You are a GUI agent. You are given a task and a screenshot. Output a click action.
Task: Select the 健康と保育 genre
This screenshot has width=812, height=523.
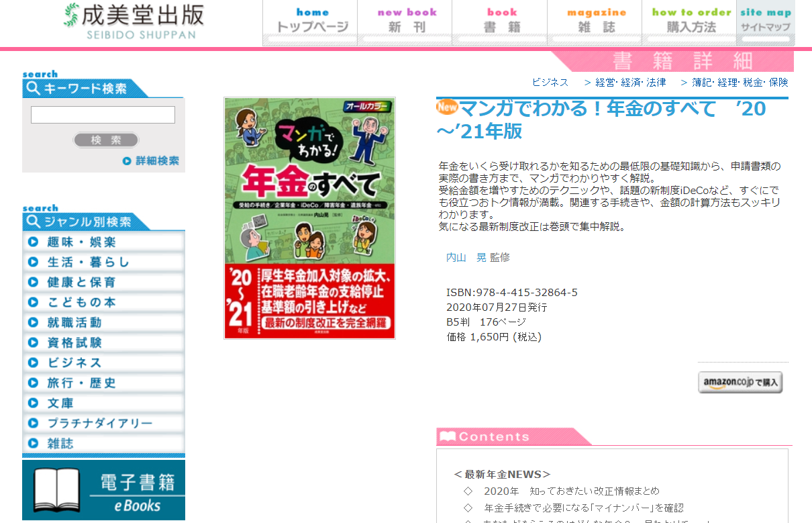coord(103,282)
